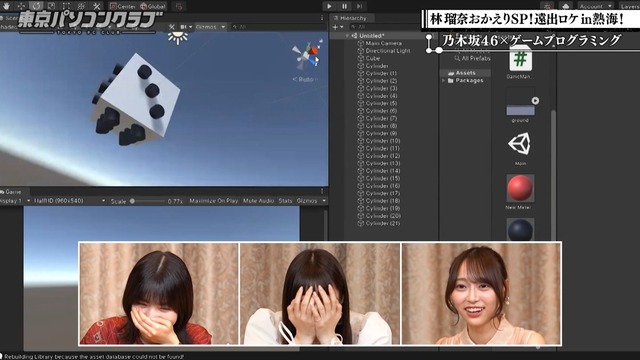Switch to the Game tab
640x360 pixels.
(x=11, y=191)
